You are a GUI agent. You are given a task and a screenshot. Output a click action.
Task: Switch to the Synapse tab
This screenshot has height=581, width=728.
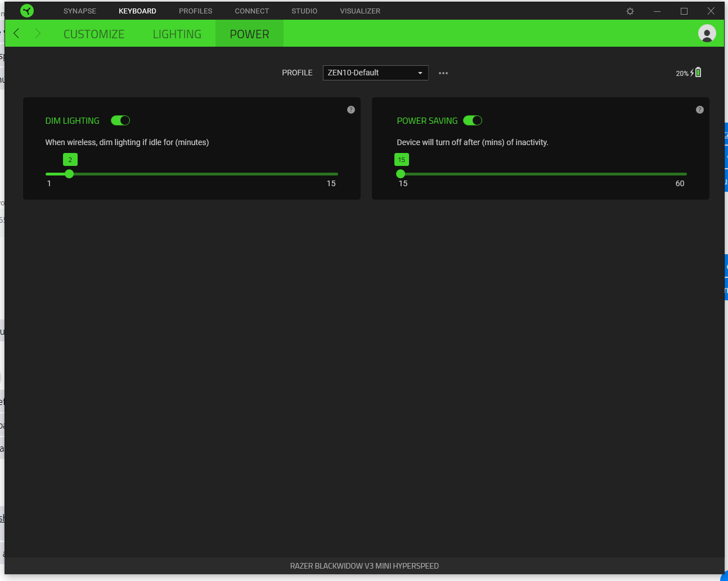coord(80,11)
